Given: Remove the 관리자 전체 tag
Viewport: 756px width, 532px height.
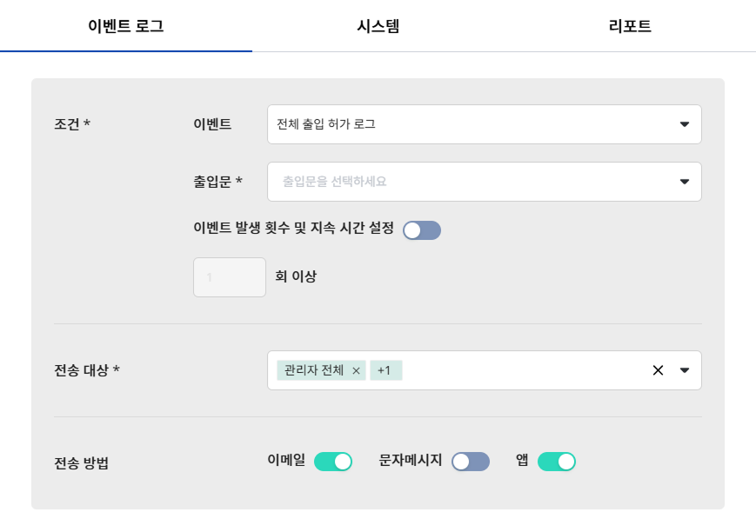Looking at the screenshot, I should [356, 370].
